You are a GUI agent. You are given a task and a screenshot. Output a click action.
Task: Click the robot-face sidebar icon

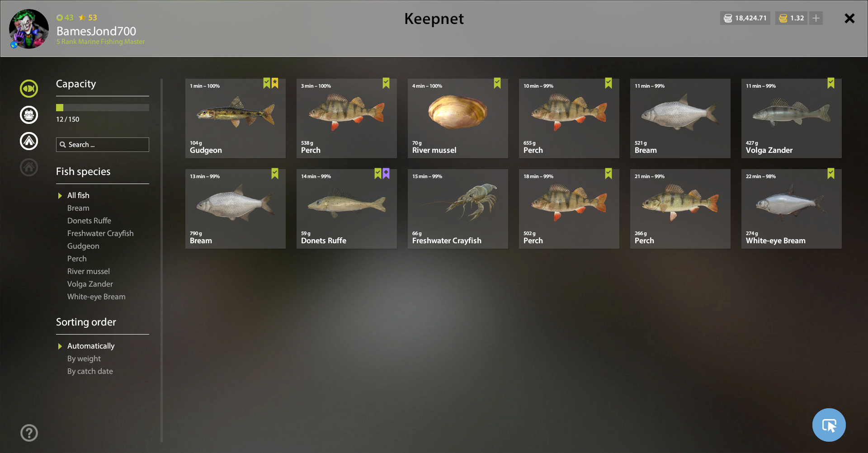coord(29,115)
